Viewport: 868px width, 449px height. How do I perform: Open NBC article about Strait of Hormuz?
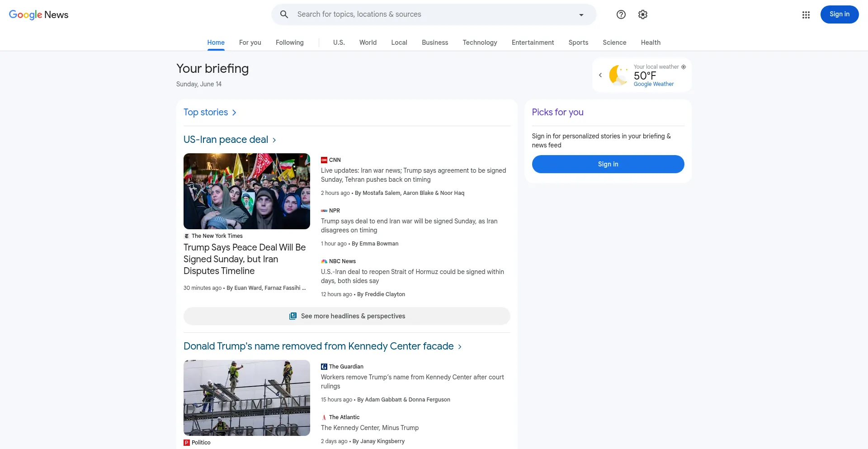[x=413, y=276]
